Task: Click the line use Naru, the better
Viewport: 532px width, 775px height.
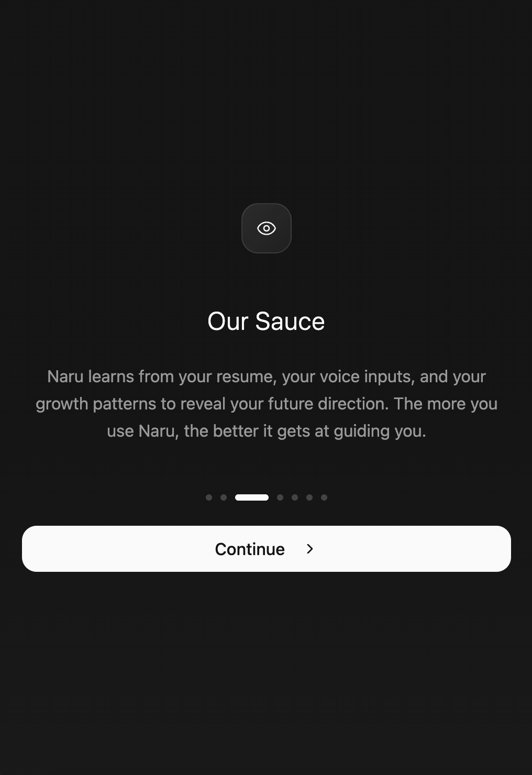Action: coord(266,431)
